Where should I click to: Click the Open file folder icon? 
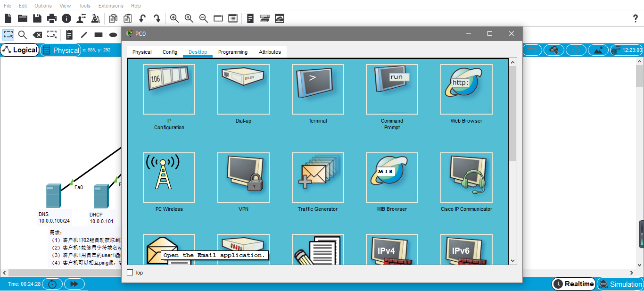(23, 18)
